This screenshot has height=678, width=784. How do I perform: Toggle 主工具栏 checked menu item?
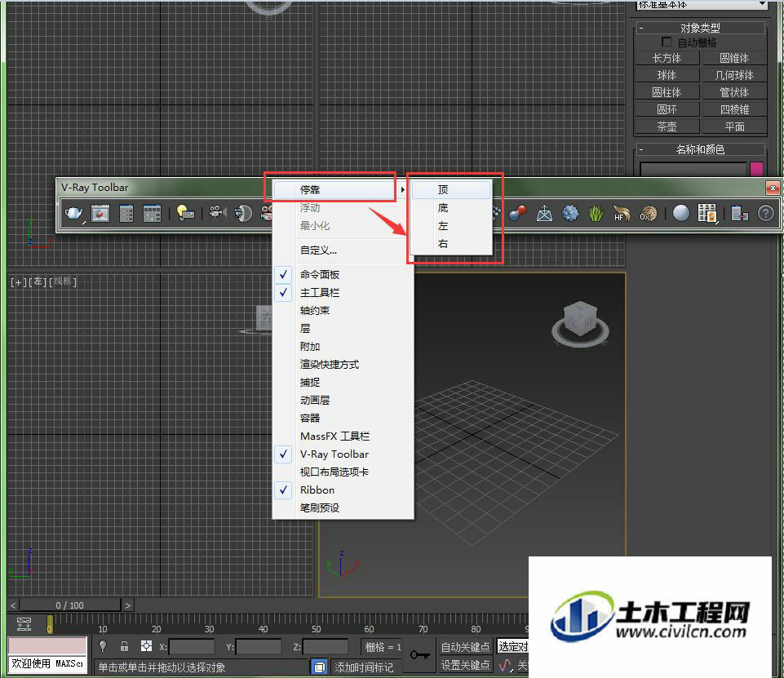tap(343, 293)
